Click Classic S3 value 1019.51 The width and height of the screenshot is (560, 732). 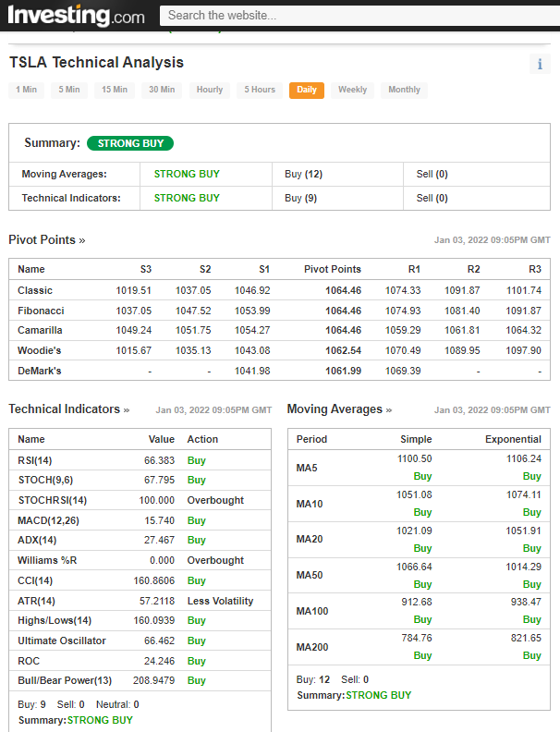pos(133,290)
